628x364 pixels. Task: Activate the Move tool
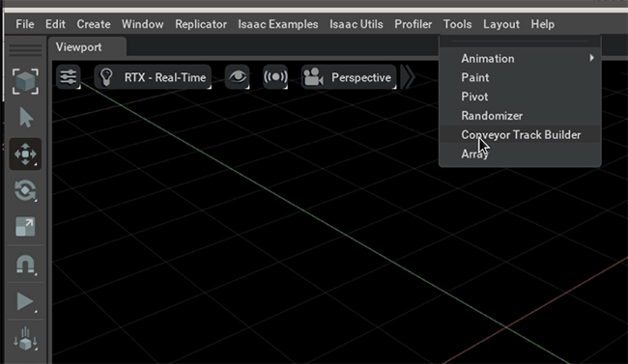(x=25, y=154)
